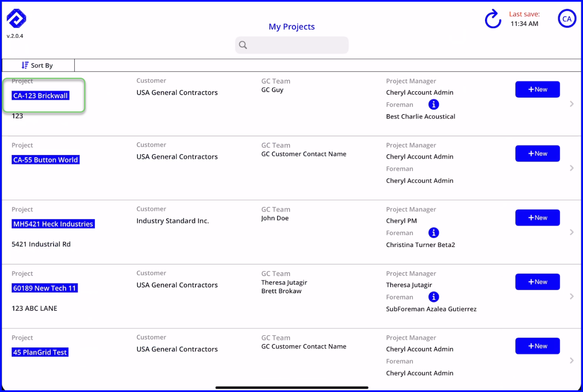Open the 45 PlanGrid Test project
This screenshot has height=392, width=583.
tap(40, 352)
